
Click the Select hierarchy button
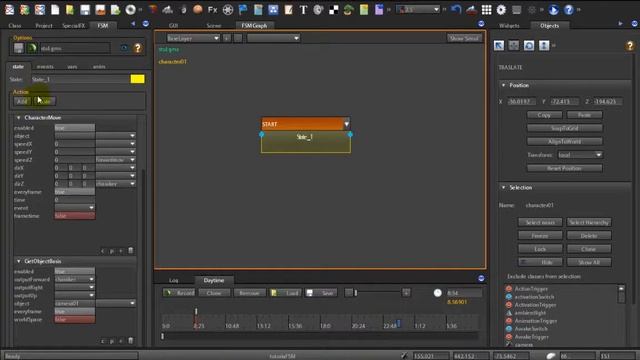pos(589,222)
